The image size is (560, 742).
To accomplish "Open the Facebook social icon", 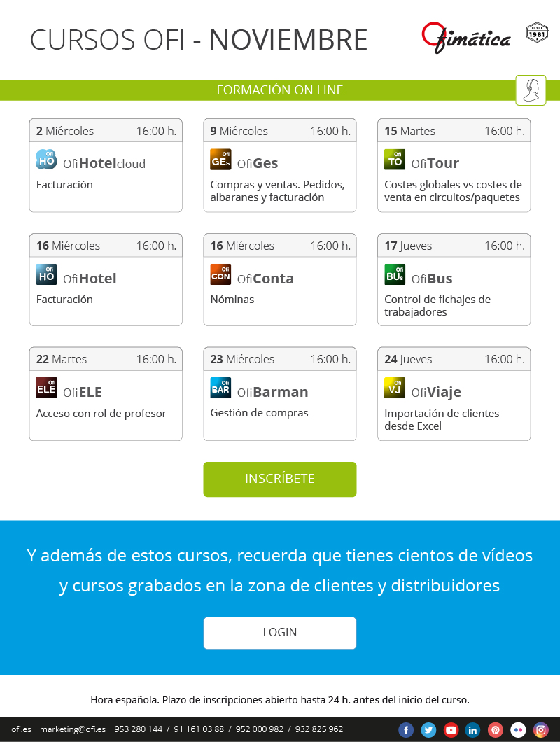I will click(x=406, y=729).
